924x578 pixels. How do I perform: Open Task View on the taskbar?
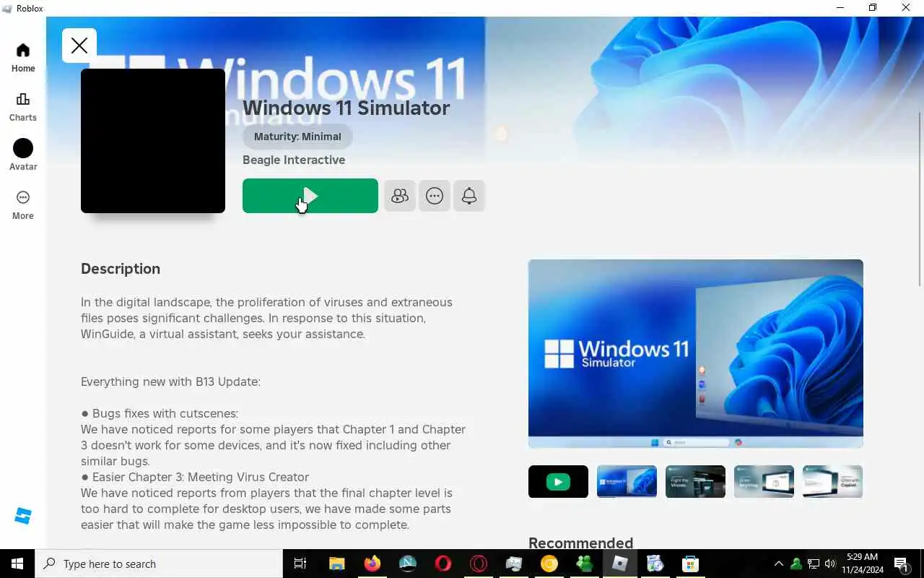click(300, 564)
